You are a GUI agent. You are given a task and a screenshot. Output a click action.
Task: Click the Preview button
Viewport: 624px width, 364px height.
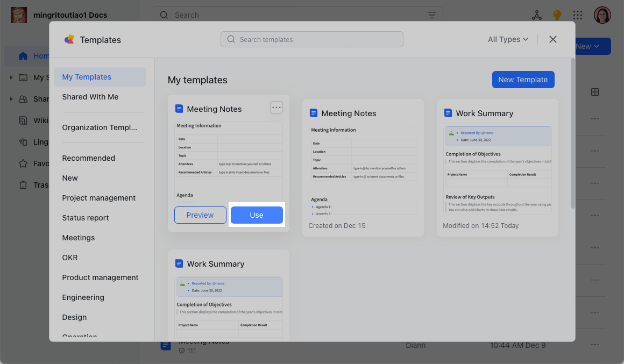[200, 215]
